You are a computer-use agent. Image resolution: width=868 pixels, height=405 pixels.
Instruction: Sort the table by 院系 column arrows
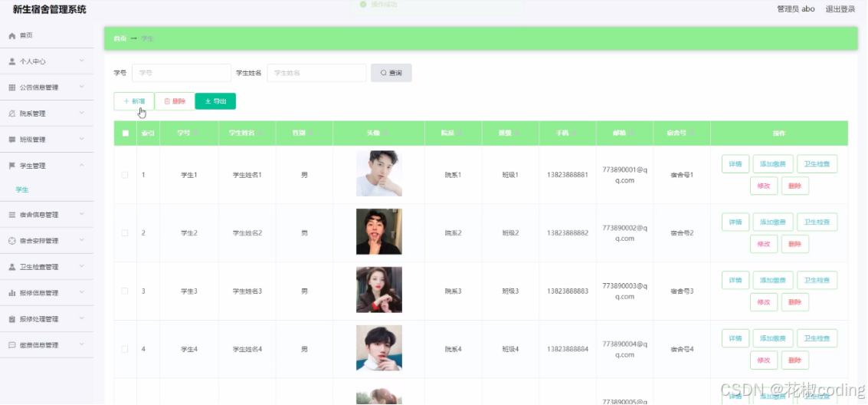tap(460, 133)
